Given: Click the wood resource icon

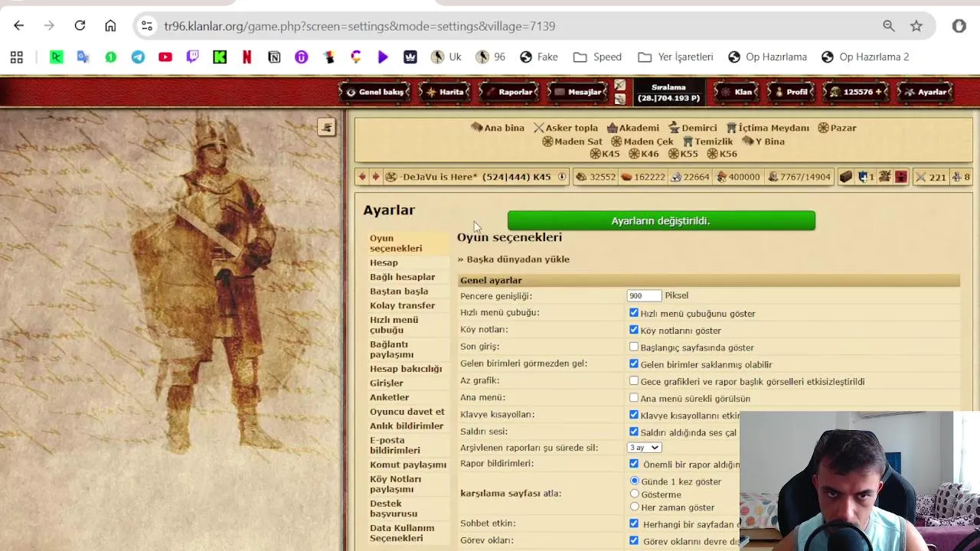Looking at the screenshot, I should [581, 177].
